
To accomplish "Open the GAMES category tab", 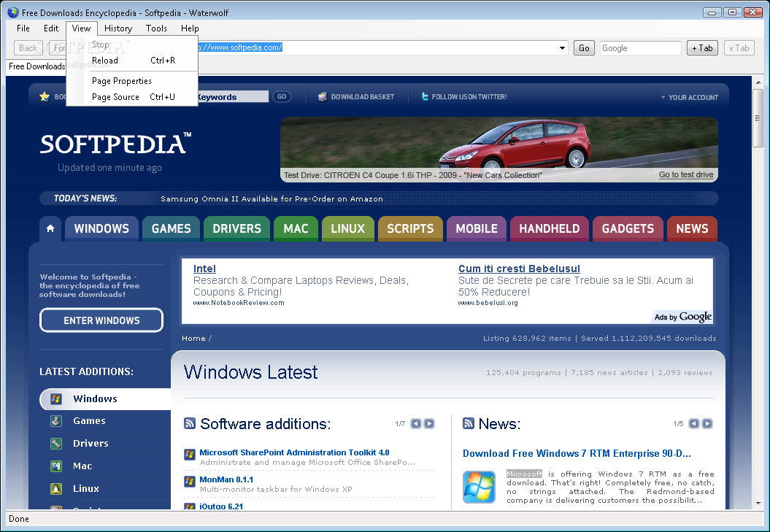I will (x=171, y=228).
